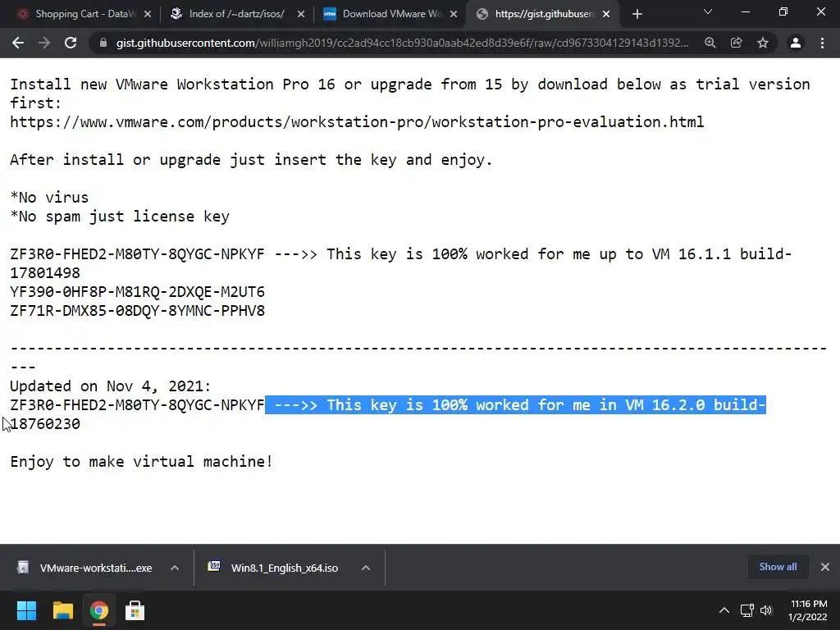The width and height of the screenshot is (840, 630).
Task: Switch to Index of /~dartz/isos/ tab
Action: pyautogui.click(x=234, y=14)
